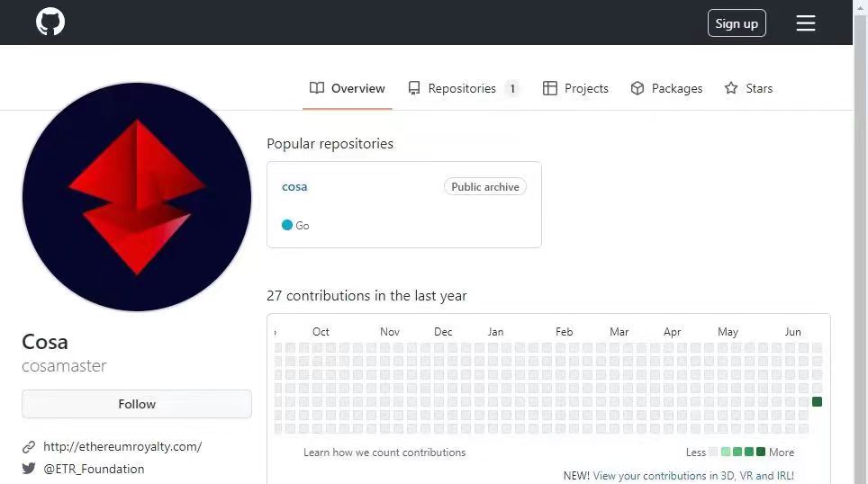868x484 pixels.
Task: Switch to the Stars tab
Action: coord(758,88)
